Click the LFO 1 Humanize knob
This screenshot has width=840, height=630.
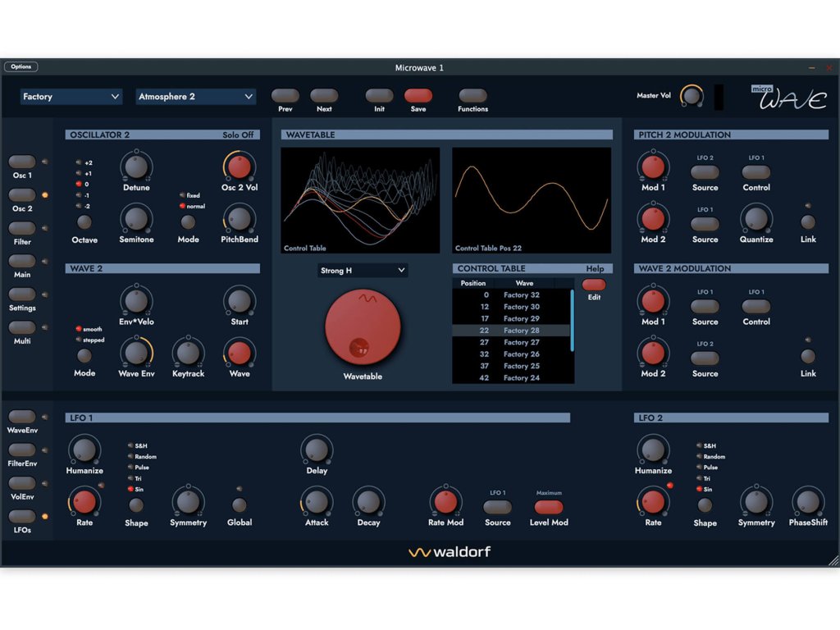[84, 450]
